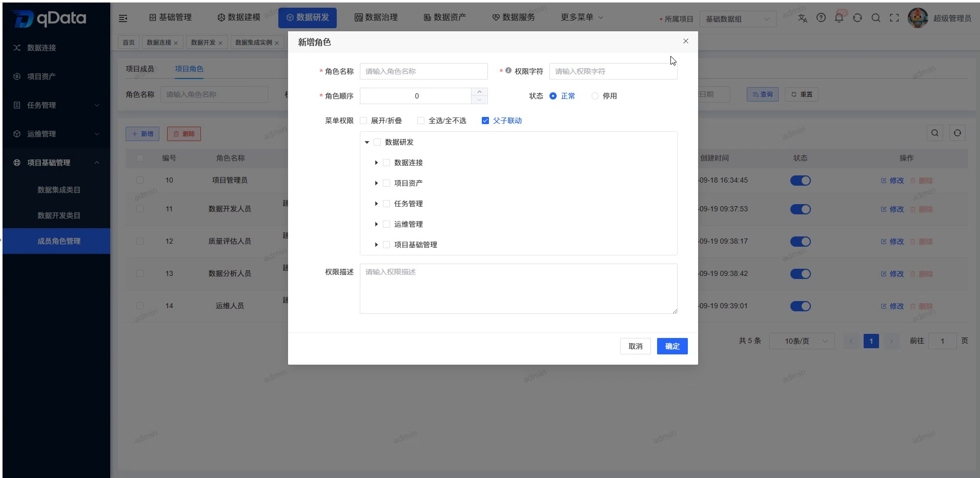This screenshot has width=980, height=478.
Task: Click the 取消 button
Action: click(x=636, y=346)
